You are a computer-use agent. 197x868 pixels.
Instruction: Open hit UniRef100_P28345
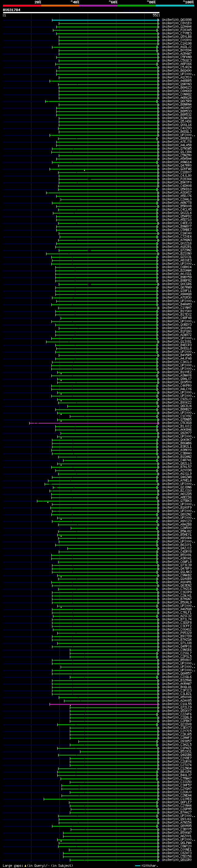pos(177,30)
